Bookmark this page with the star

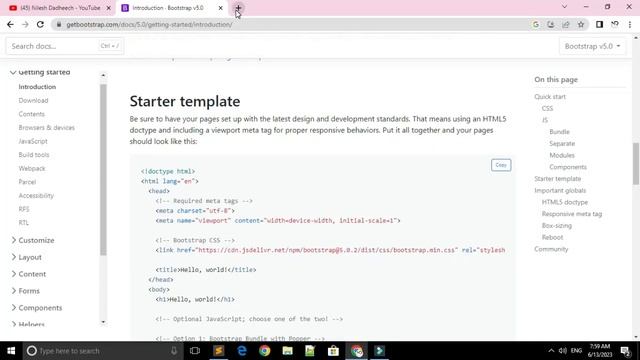581,24
